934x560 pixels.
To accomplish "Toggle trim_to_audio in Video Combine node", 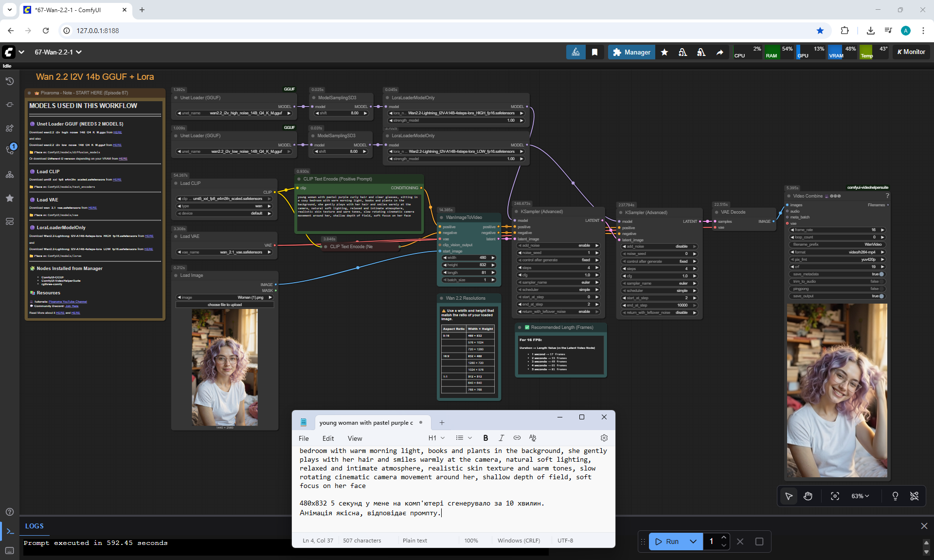I will [x=881, y=281].
